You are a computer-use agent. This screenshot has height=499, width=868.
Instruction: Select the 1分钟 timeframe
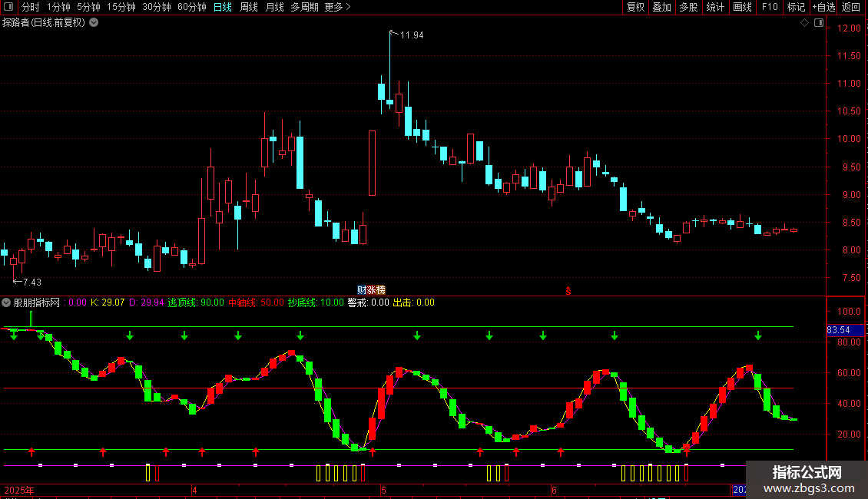click(58, 7)
